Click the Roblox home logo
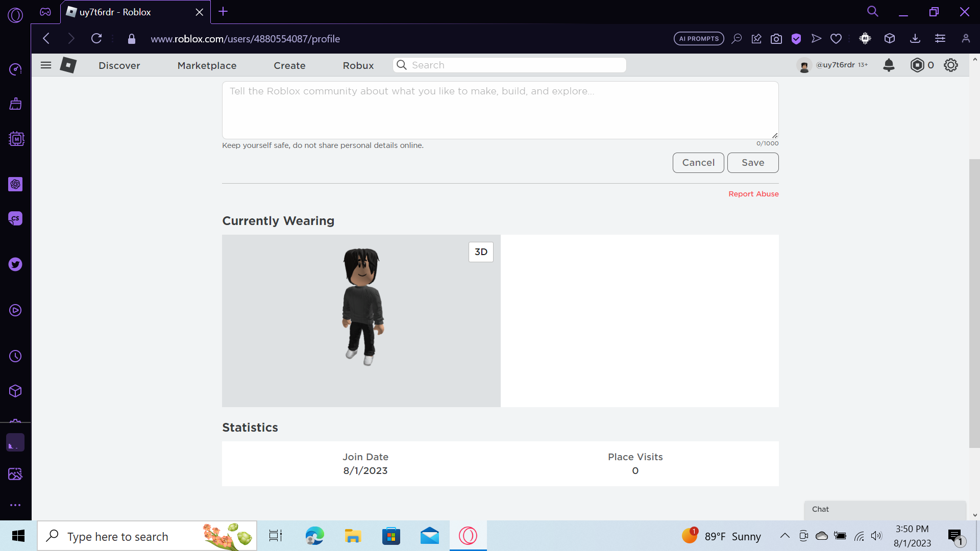Screen dimensions: 980x551 click(x=68, y=65)
